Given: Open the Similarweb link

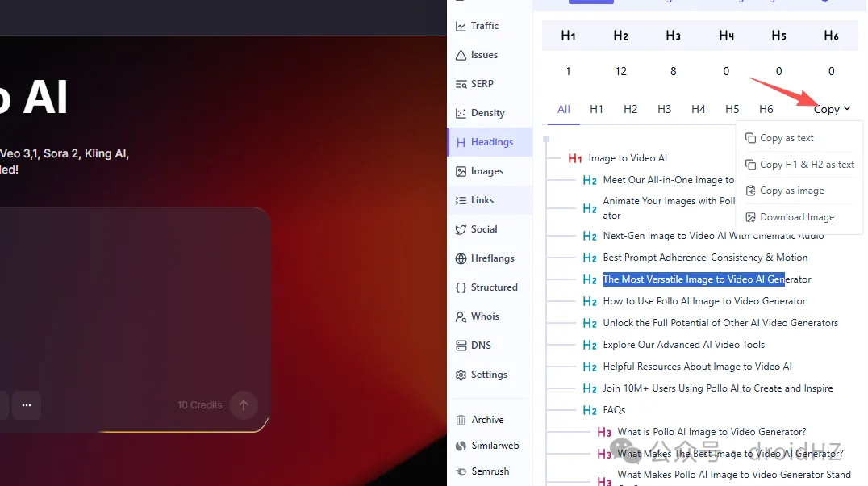Looking at the screenshot, I should pos(495,446).
